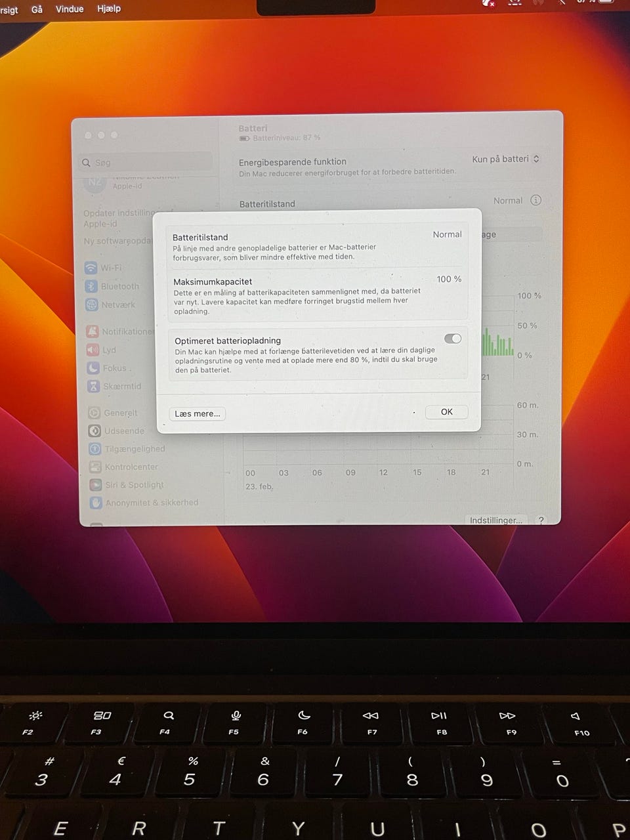
Task: Click the help question mark button
Action: point(541,520)
